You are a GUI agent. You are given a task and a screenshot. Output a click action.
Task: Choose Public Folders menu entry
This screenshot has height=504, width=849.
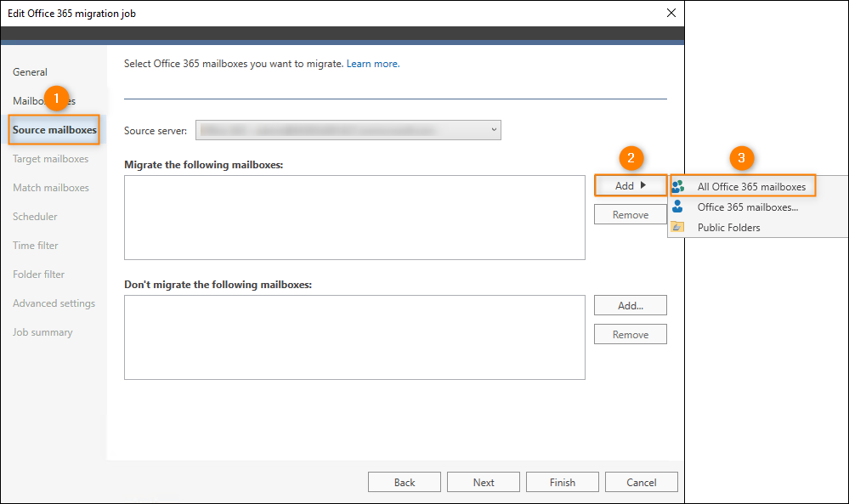(729, 228)
